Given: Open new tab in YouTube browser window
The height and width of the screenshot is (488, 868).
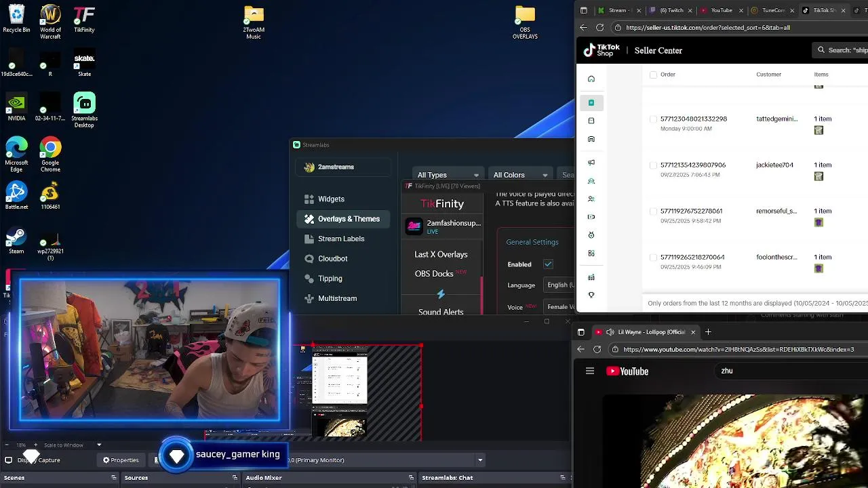Looking at the screenshot, I should tap(708, 332).
